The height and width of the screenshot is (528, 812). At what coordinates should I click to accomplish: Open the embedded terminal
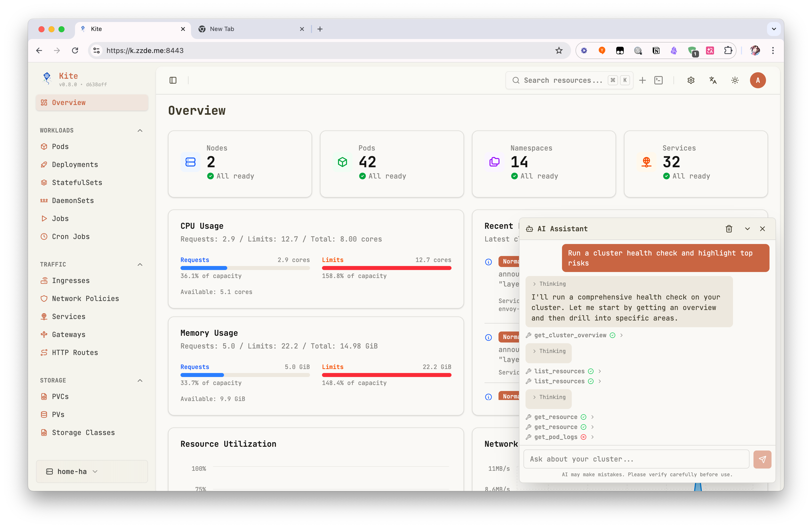pyautogui.click(x=658, y=80)
